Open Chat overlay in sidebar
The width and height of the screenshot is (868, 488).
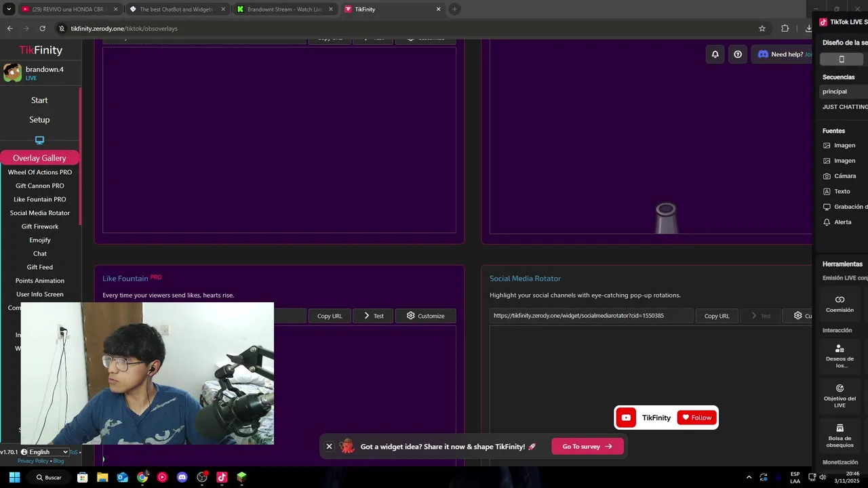click(x=40, y=253)
